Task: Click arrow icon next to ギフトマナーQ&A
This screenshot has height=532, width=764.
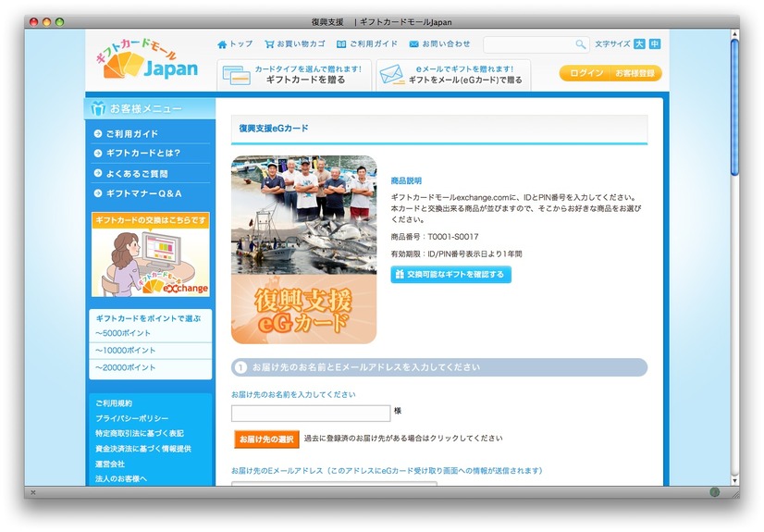Action: click(98, 193)
